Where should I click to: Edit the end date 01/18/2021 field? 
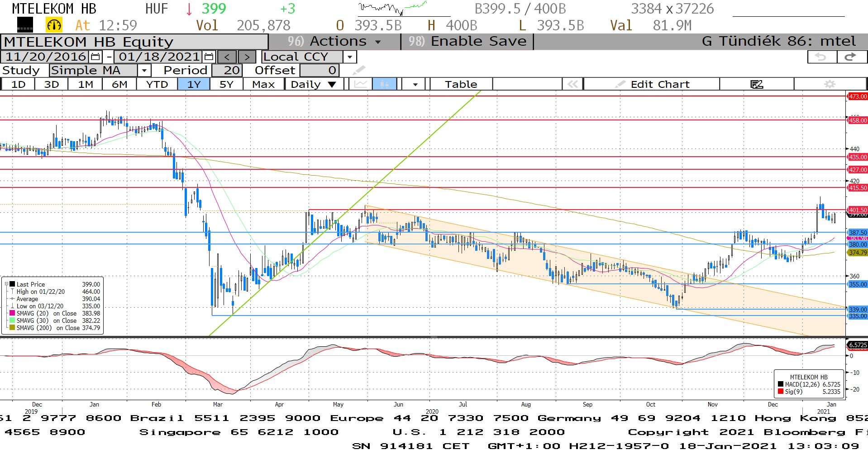(159, 57)
